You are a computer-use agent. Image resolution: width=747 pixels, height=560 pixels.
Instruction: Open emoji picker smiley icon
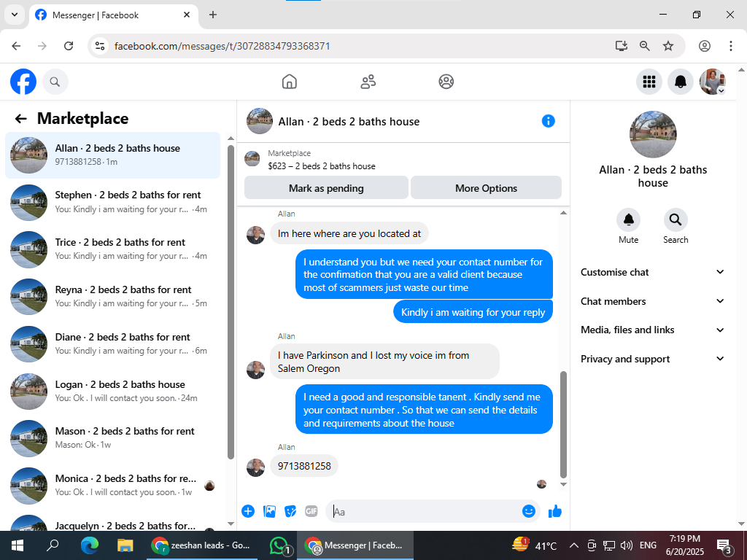coord(528,511)
